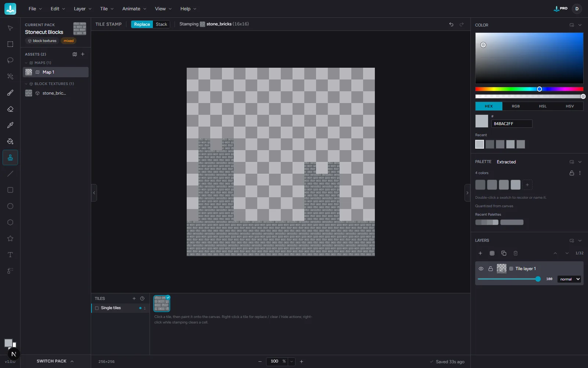Set stamp mode to Replace
Screen dimensions: 588x368
142,24
